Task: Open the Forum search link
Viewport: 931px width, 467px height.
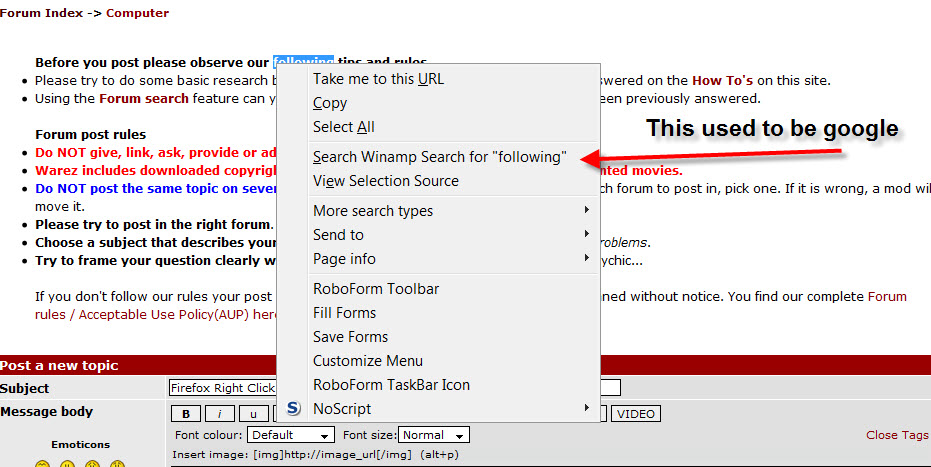Action: [144, 98]
